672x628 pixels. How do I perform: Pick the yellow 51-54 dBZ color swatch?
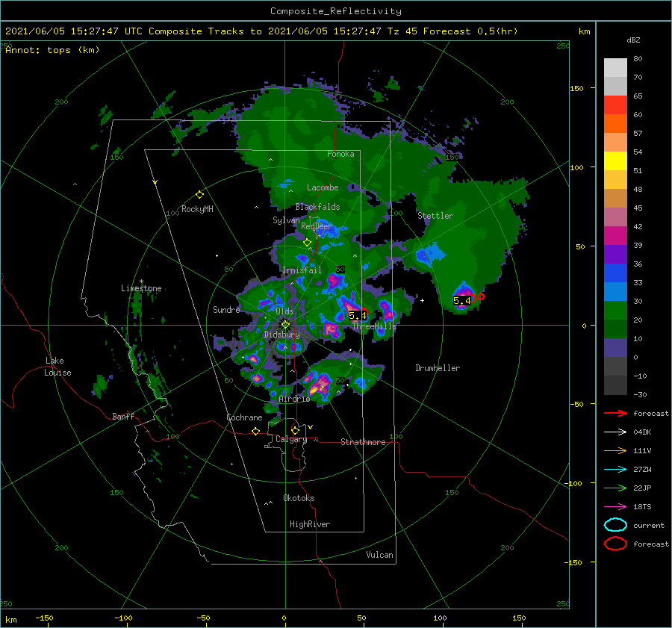pos(615,161)
